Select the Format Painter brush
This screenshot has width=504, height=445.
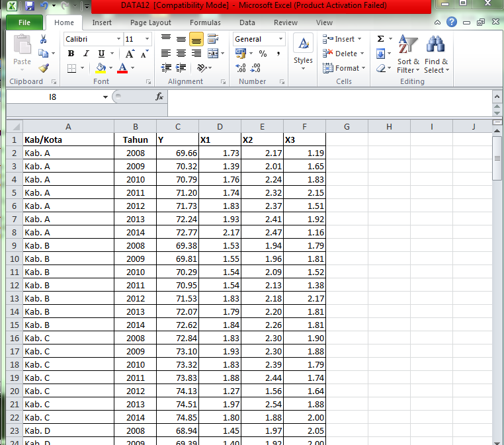coord(44,68)
